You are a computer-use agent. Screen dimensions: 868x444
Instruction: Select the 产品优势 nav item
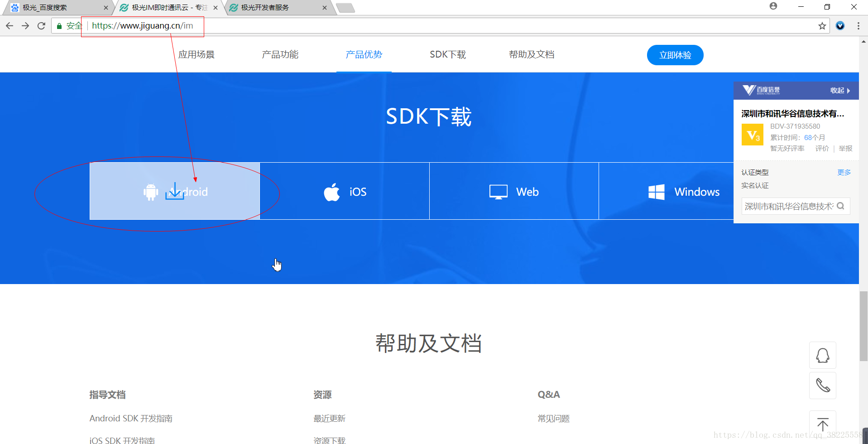[364, 54]
